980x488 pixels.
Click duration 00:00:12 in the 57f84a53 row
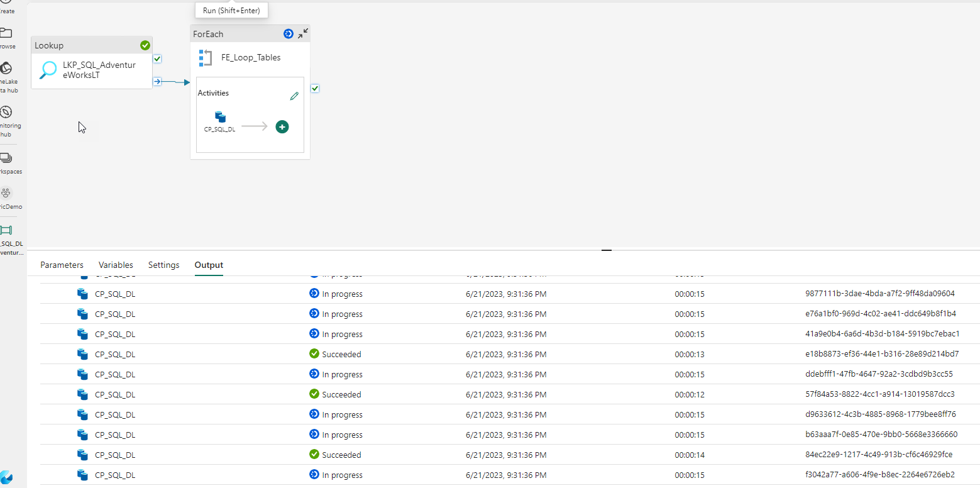pyautogui.click(x=690, y=394)
